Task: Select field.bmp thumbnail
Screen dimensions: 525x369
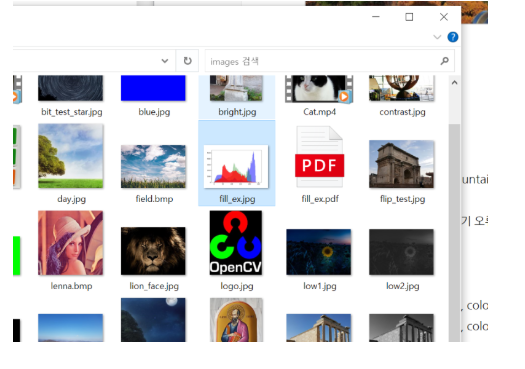Action: (x=153, y=166)
